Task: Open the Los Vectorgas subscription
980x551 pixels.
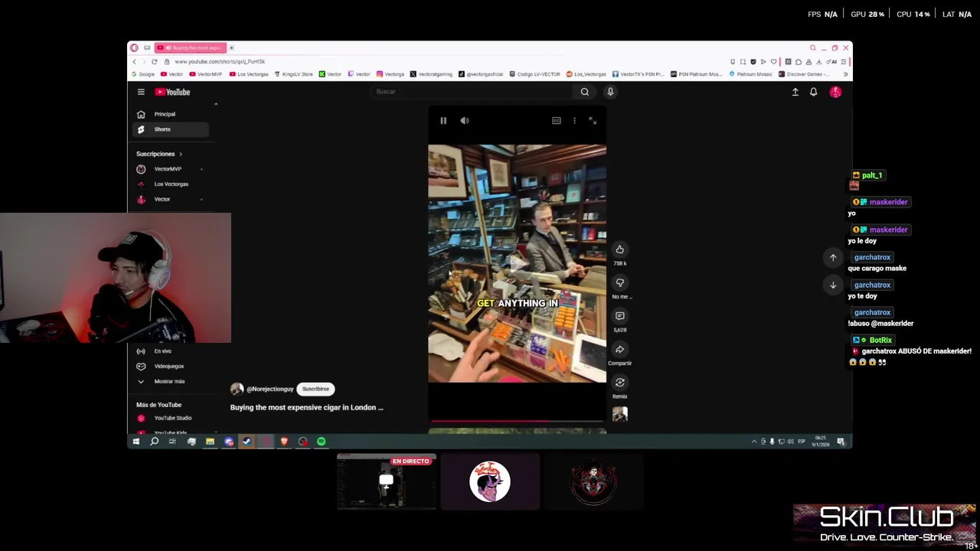Action: [x=170, y=184]
